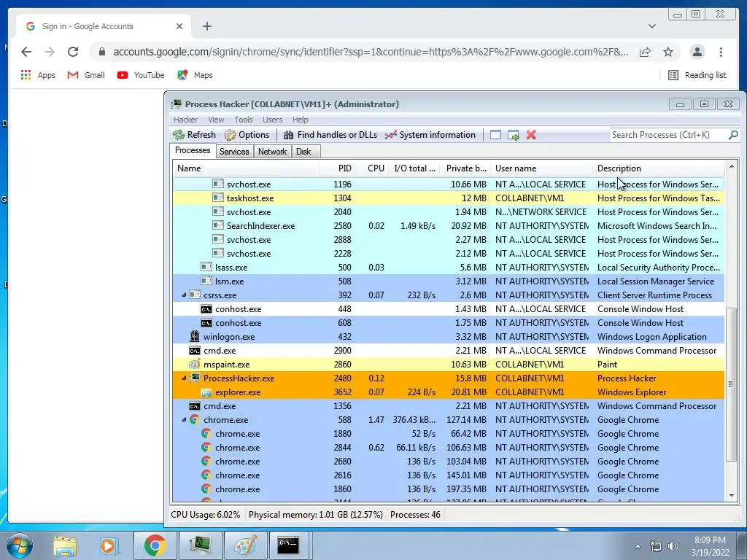
Task: Open Chrome three-dot menu
Action: tap(721, 52)
